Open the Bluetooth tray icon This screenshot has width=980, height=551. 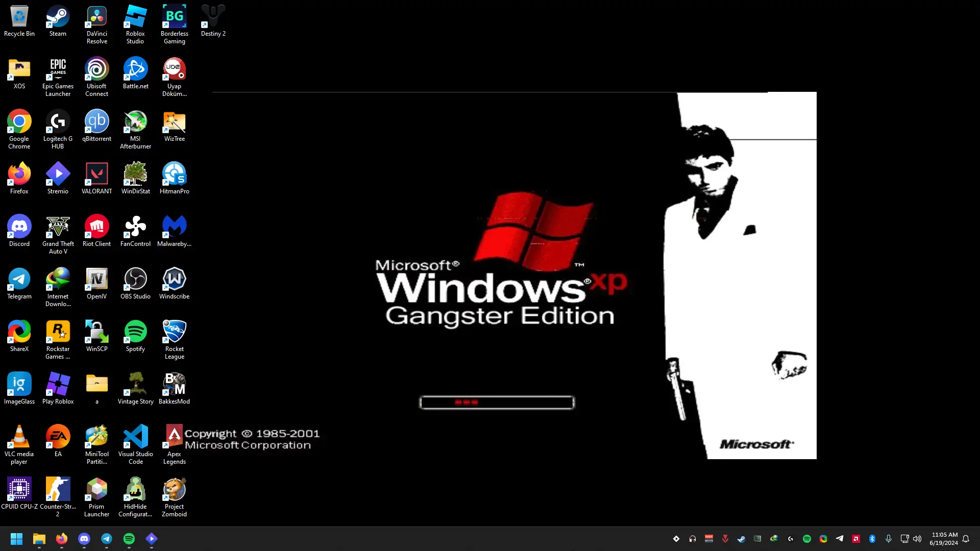point(872,539)
